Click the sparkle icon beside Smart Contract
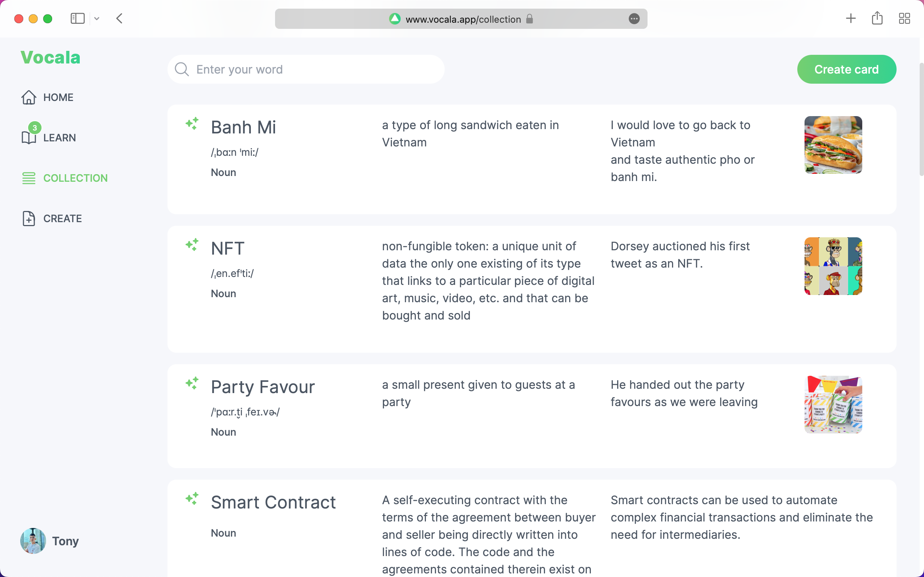The width and height of the screenshot is (924, 577). 192,498
